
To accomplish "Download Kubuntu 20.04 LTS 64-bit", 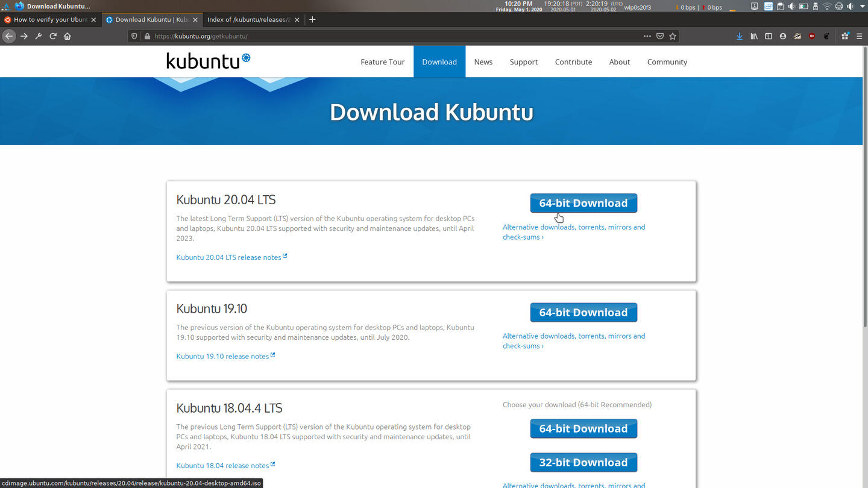I will (583, 203).
